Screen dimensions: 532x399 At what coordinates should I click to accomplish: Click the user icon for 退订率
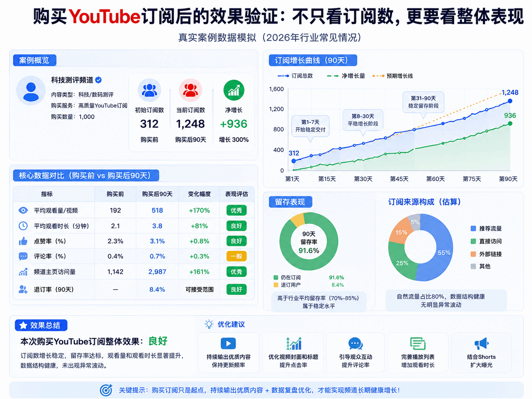pyautogui.click(x=23, y=290)
